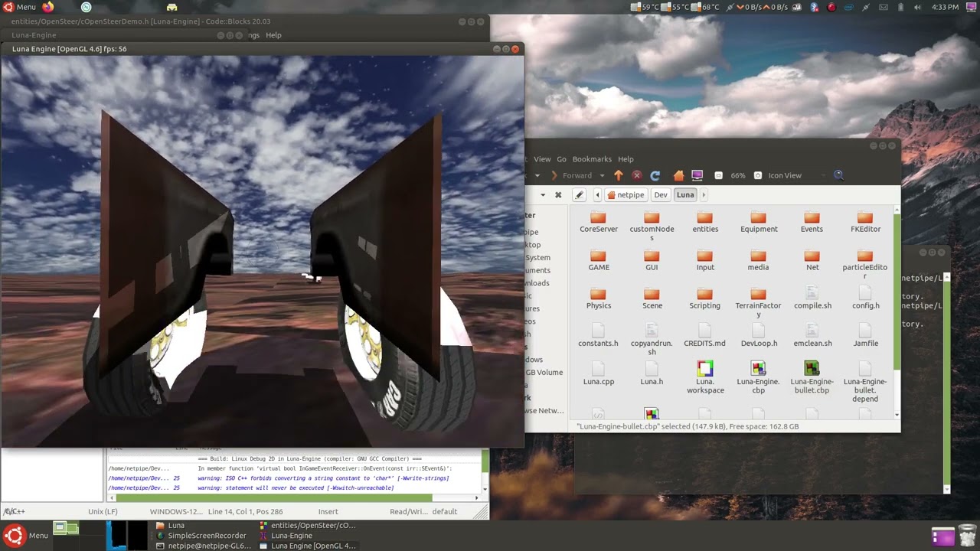Image resolution: width=980 pixels, height=551 pixels.
Task: Go up one folder in file manager
Action: pos(619,175)
